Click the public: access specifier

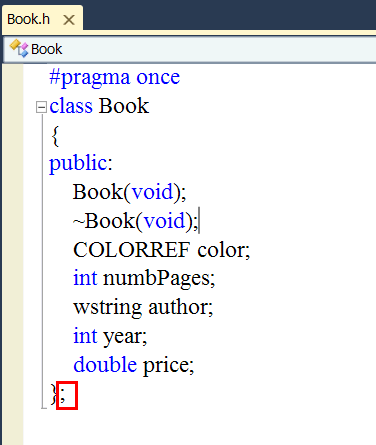tap(81, 164)
